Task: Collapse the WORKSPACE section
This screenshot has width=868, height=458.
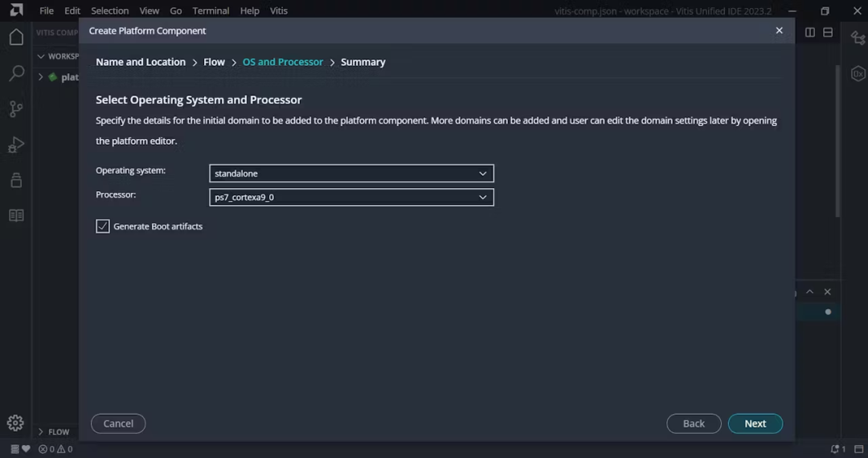Action: click(41, 56)
